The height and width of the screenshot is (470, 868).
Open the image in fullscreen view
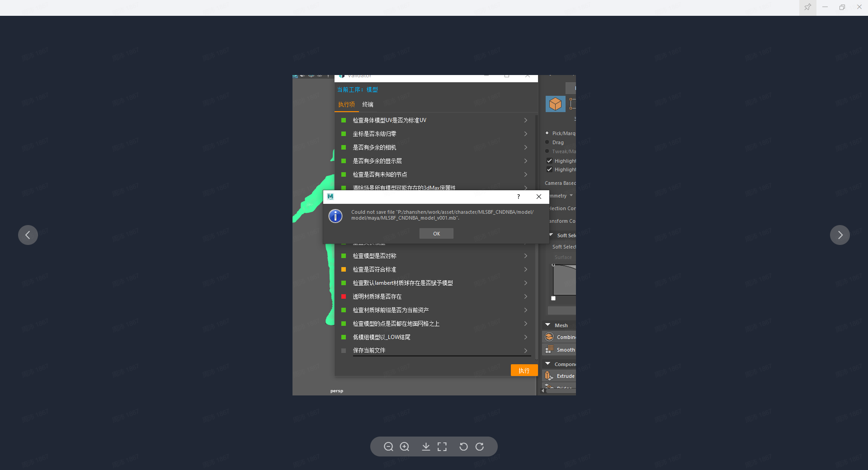coord(442,446)
